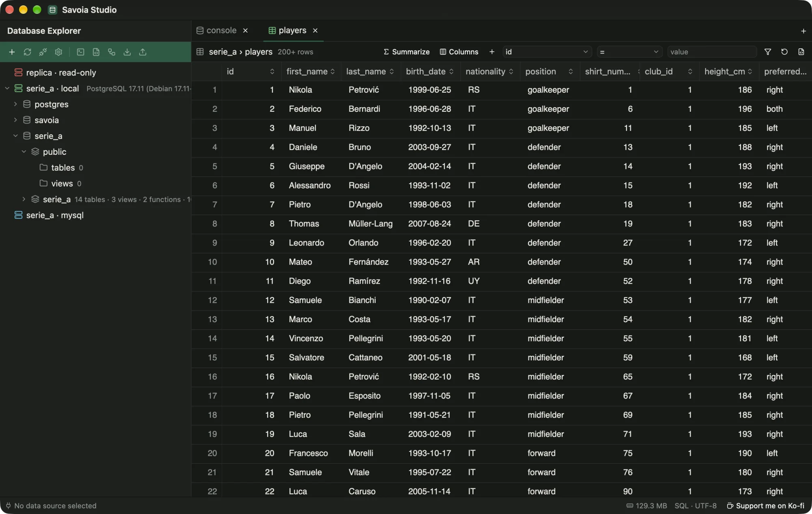Switch to the console tab
Image resolution: width=812 pixels, height=514 pixels.
(222, 30)
